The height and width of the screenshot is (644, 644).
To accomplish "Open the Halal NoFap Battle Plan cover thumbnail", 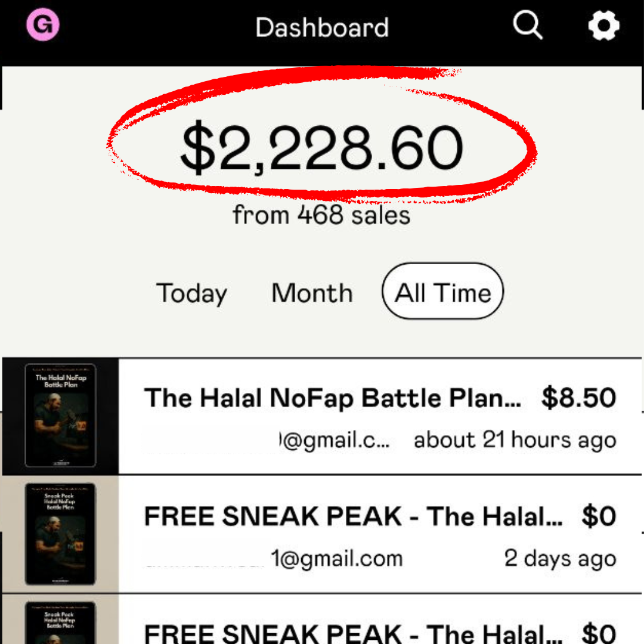I will tap(60, 416).
